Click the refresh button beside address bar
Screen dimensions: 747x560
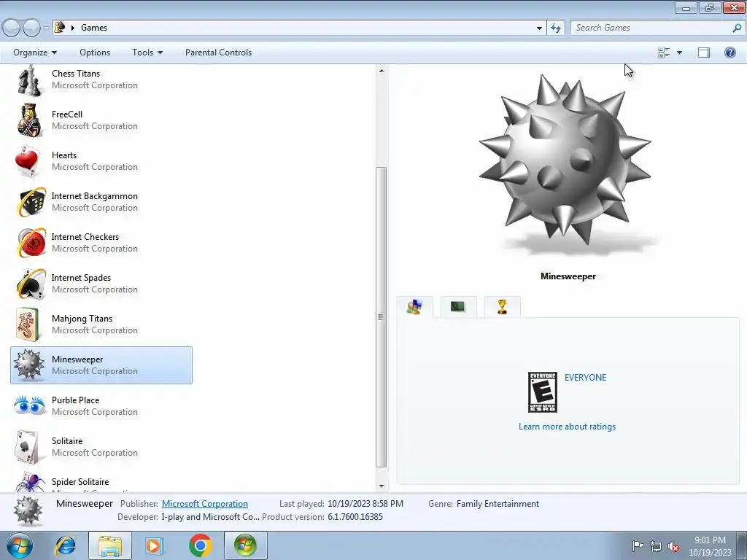[x=556, y=28]
